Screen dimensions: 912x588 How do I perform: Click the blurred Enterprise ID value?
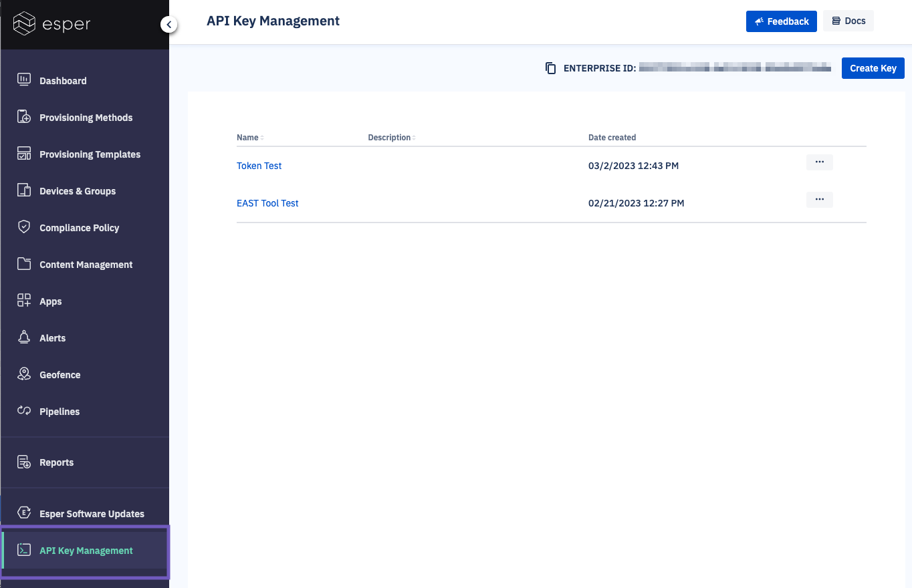pos(735,67)
